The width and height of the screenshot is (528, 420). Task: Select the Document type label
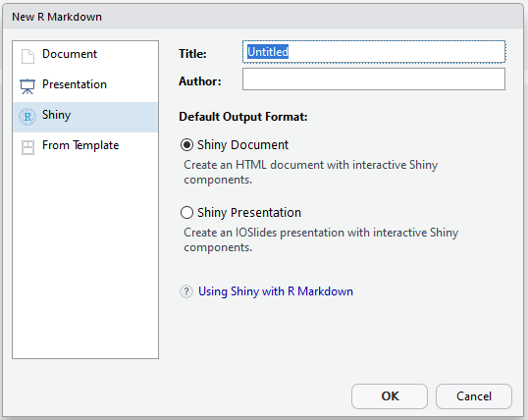pyautogui.click(x=70, y=54)
